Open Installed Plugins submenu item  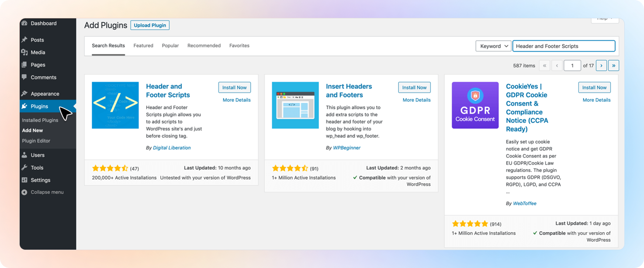[40, 120]
